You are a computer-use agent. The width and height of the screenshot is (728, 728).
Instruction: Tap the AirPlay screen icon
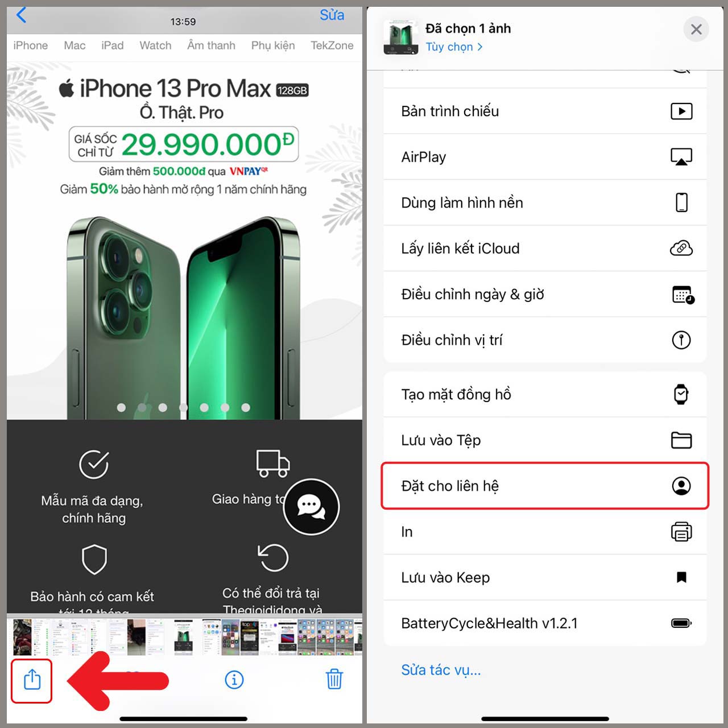coord(681,156)
